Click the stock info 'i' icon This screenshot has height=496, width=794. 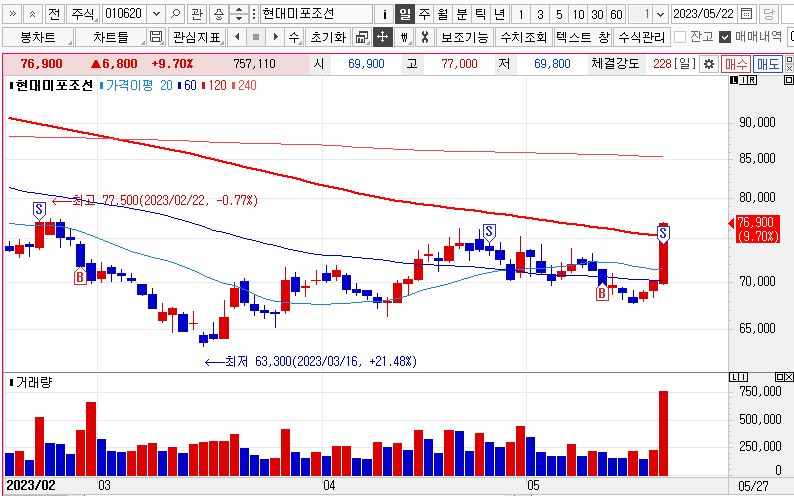pos(384,14)
